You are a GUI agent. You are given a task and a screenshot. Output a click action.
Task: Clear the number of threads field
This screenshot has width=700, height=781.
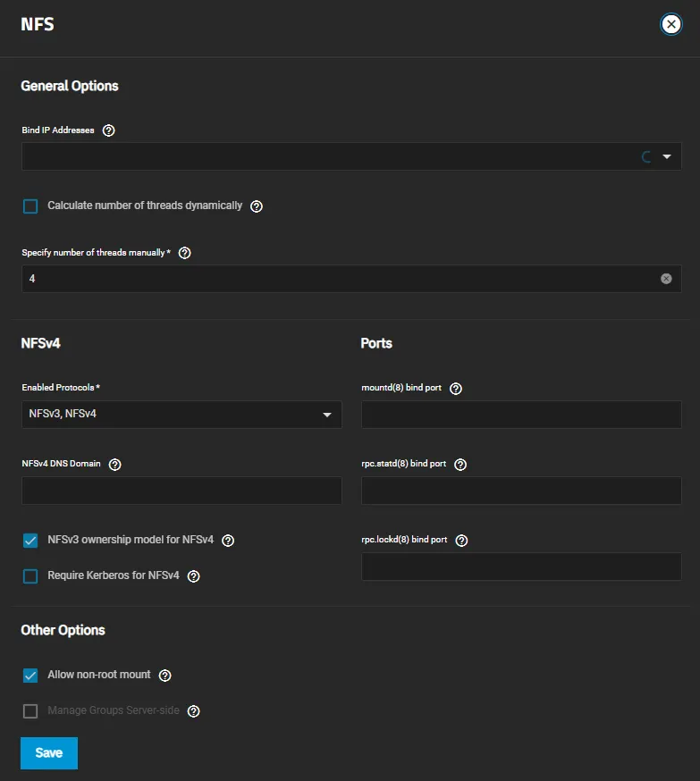click(x=666, y=278)
